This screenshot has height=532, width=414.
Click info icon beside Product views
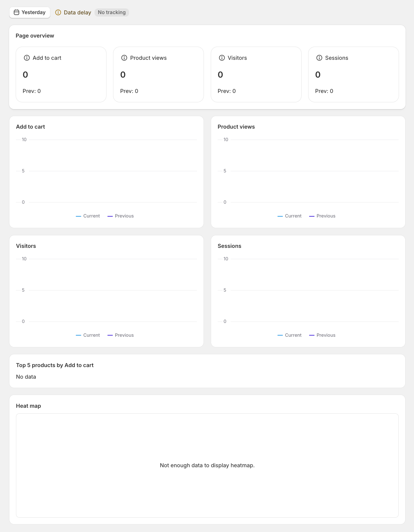coord(124,58)
